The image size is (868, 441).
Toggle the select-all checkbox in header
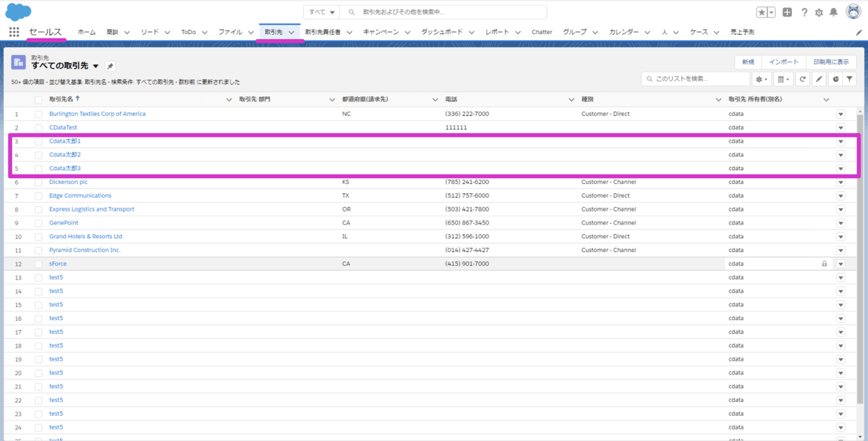(38, 99)
